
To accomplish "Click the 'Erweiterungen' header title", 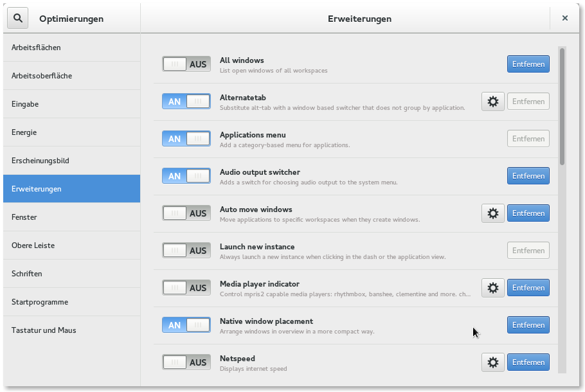I will coord(359,19).
